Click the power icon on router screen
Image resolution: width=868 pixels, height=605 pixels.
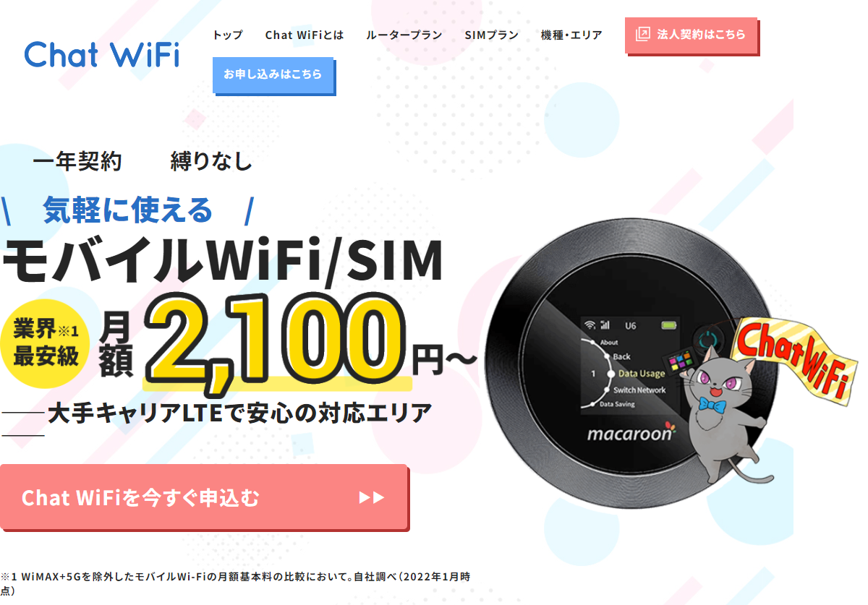(705, 338)
